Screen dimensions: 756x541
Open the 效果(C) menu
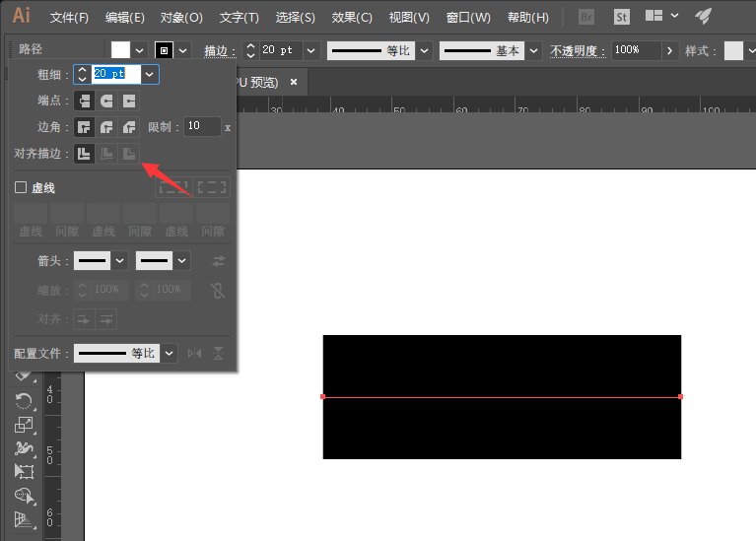(x=352, y=18)
